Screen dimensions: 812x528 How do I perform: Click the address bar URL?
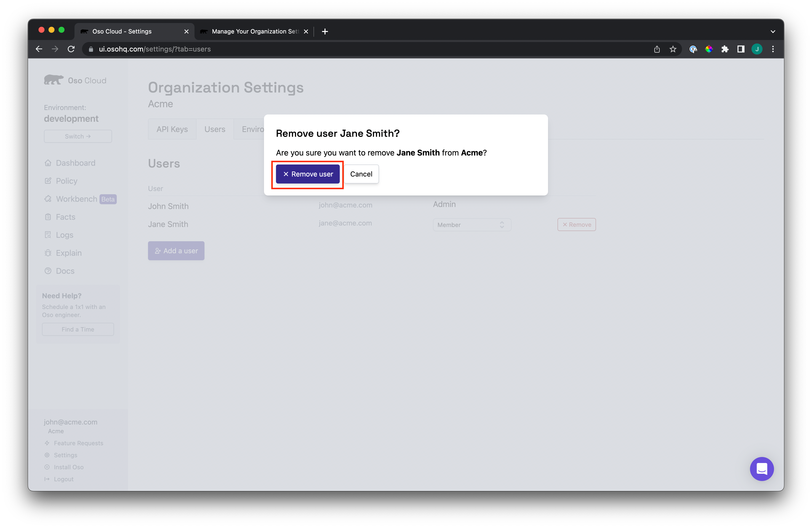[x=154, y=49]
